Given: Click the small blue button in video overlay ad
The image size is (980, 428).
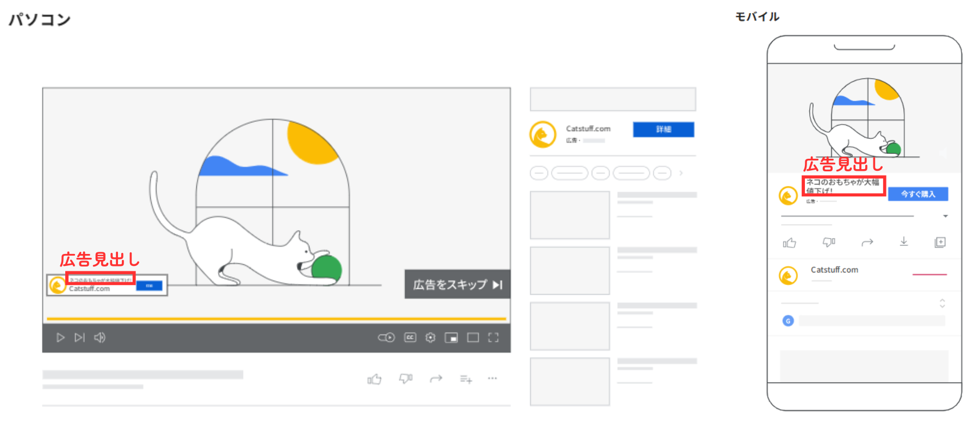Looking at the screenshot, I should coord(149,286).
